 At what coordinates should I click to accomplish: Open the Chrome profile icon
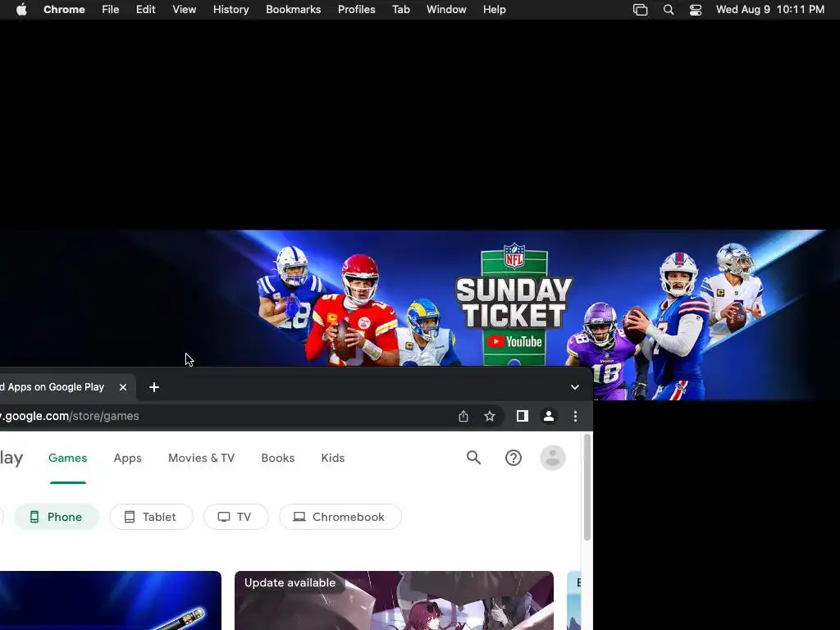pyautogui.click(x=549, y=416)
